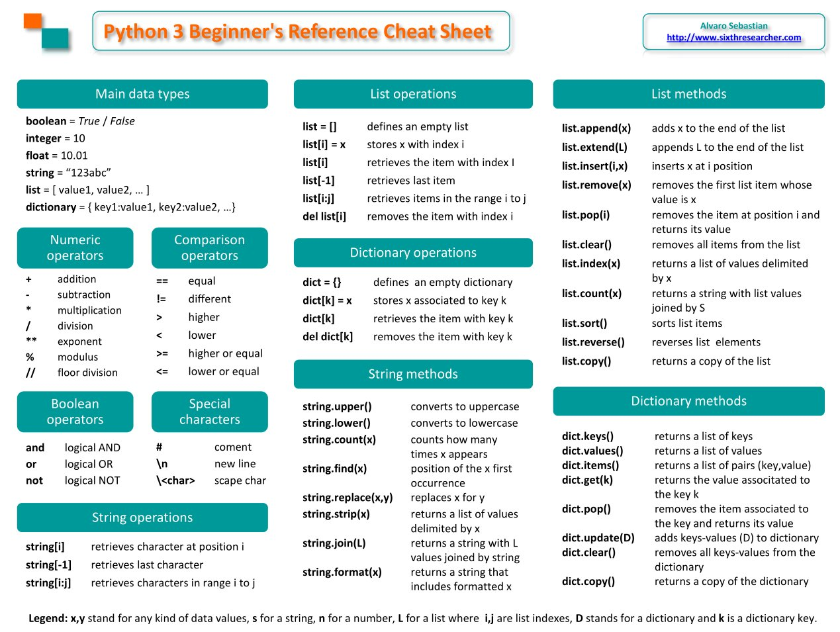Click the list[-1] entry

(318, 181)
